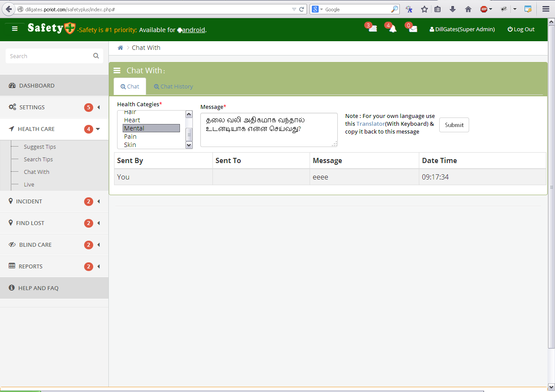The height and width of the screenshot is (392, 555).
Task: Click DillGates(Super Admin) user menu
Action: click(x=462, y=29)
